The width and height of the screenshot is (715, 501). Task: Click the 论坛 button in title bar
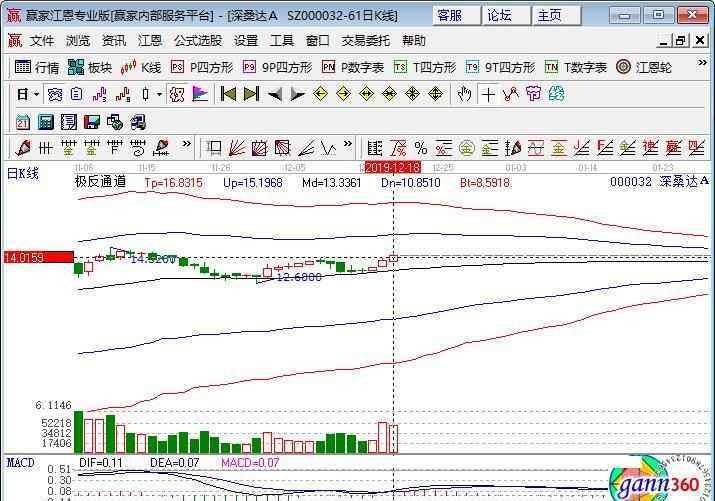(505, 15)
